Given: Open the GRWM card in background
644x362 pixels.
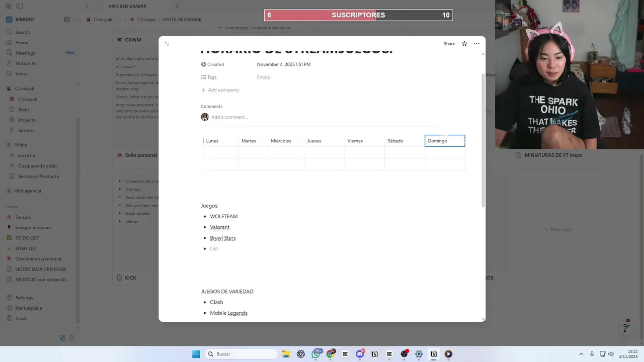Looking at the screenshot, I should (x=133, y=40).
